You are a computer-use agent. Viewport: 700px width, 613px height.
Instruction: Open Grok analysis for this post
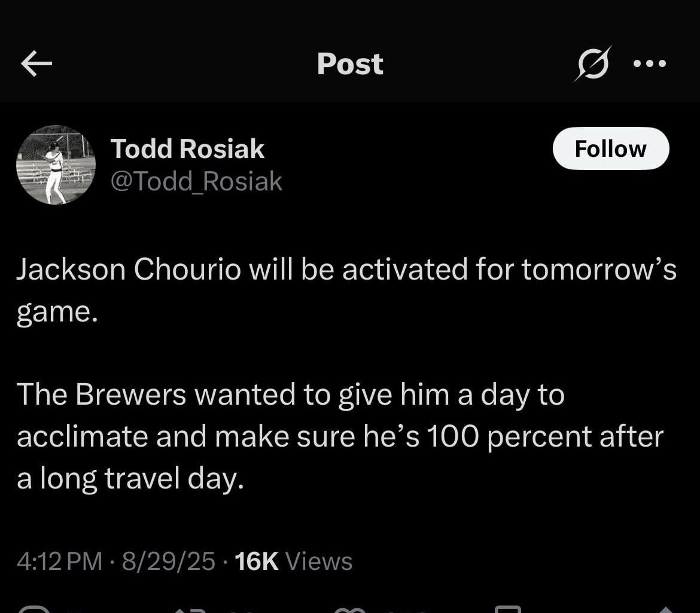tap(592, 63)
